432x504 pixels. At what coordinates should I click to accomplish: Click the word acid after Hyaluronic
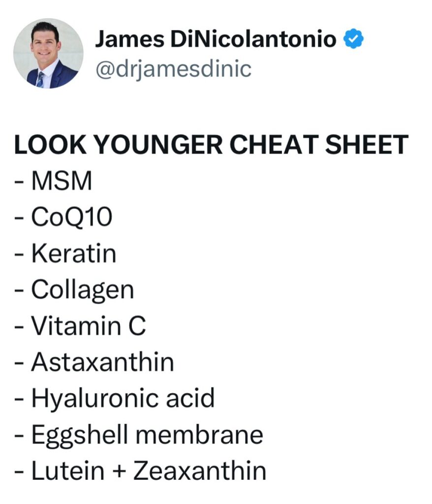coord(190,398)
